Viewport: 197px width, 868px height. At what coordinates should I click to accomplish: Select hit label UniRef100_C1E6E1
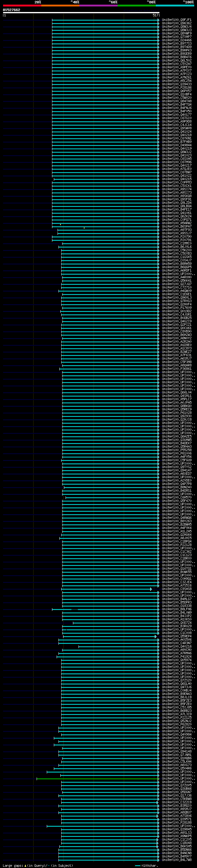click(x=176, y=294)
